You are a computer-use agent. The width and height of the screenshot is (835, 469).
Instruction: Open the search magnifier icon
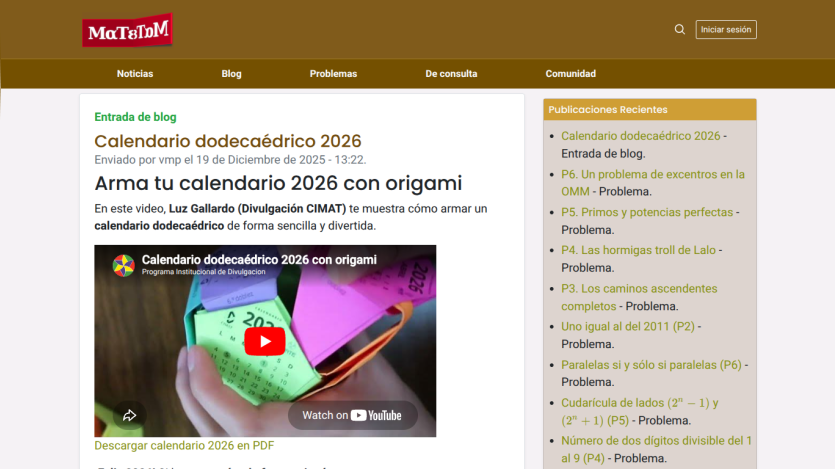coord(680,29)
